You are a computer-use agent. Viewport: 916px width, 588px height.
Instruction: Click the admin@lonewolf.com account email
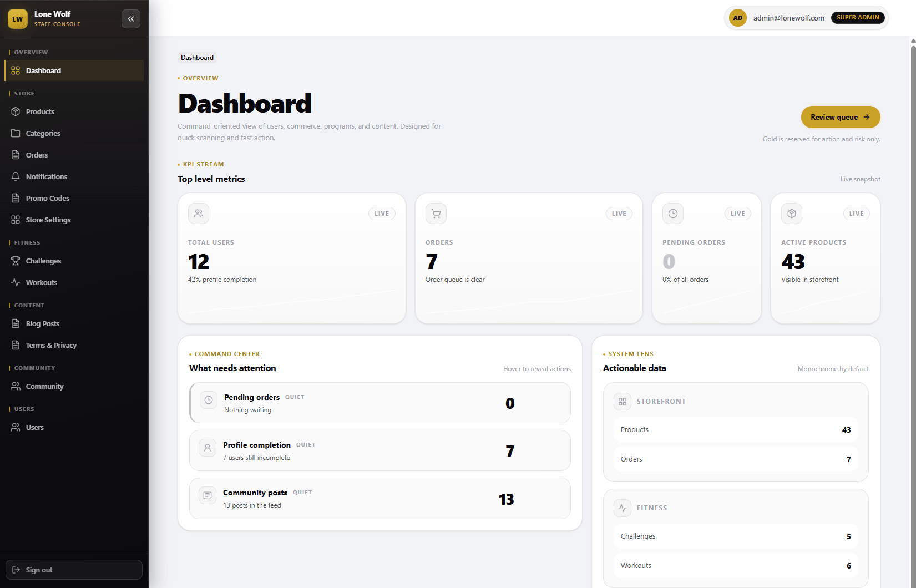789,18
